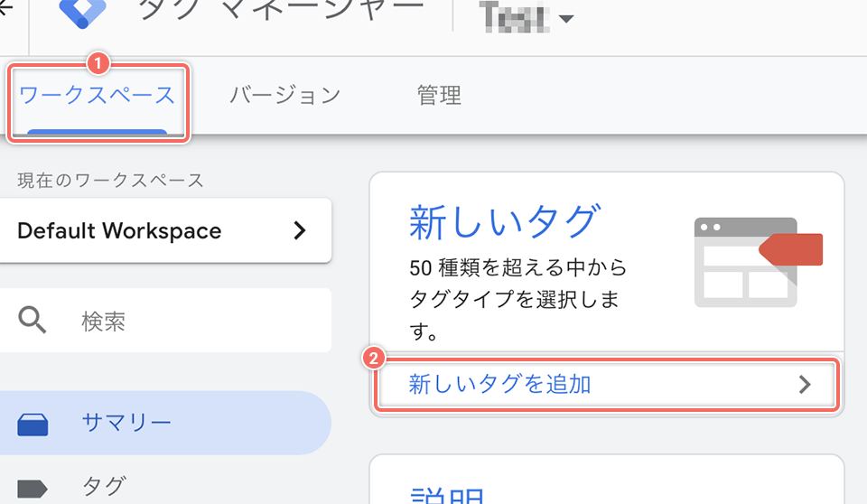Click the サマリー briefcase icon
The width and height of the screenshot is (867, 504).
[33, 425]
